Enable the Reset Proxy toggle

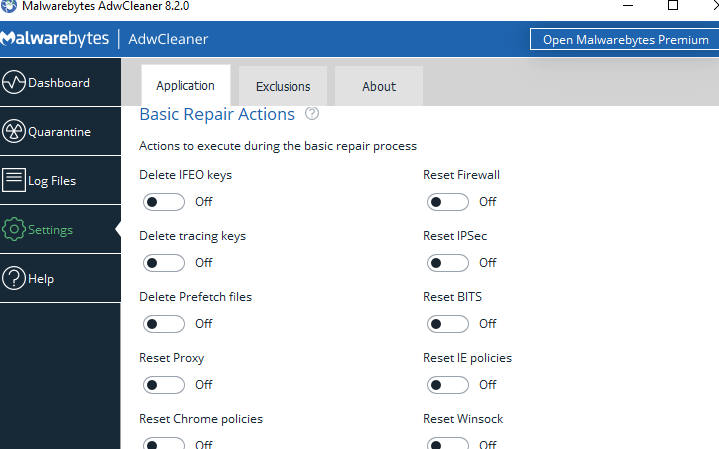(x=164, y=385)
